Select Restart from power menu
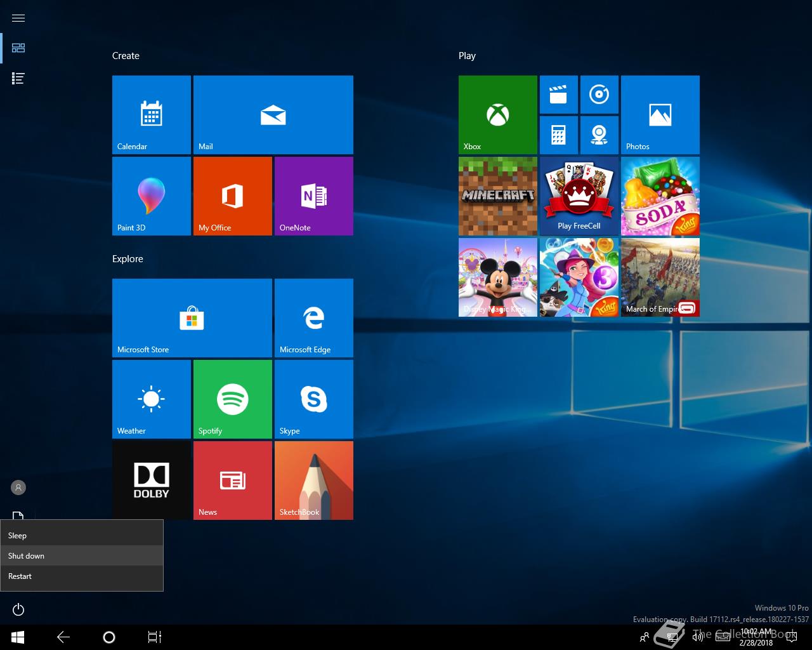 click(x=82, y=576)
